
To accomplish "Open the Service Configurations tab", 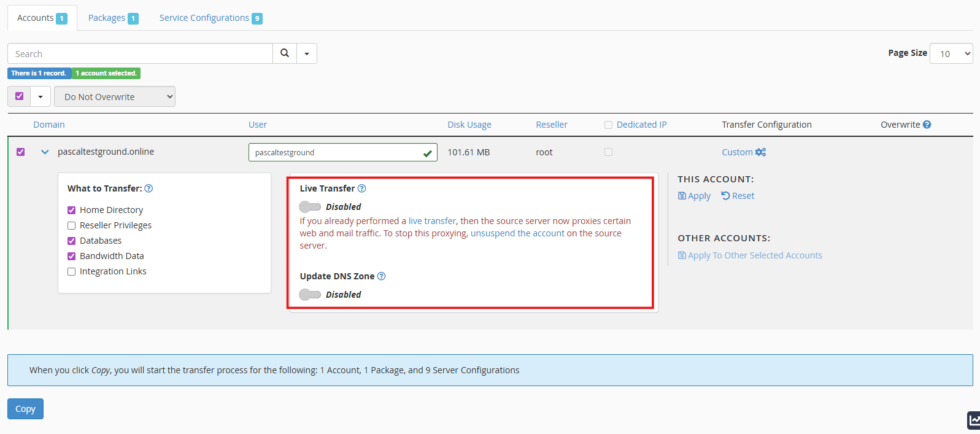I will click(210, 18).
